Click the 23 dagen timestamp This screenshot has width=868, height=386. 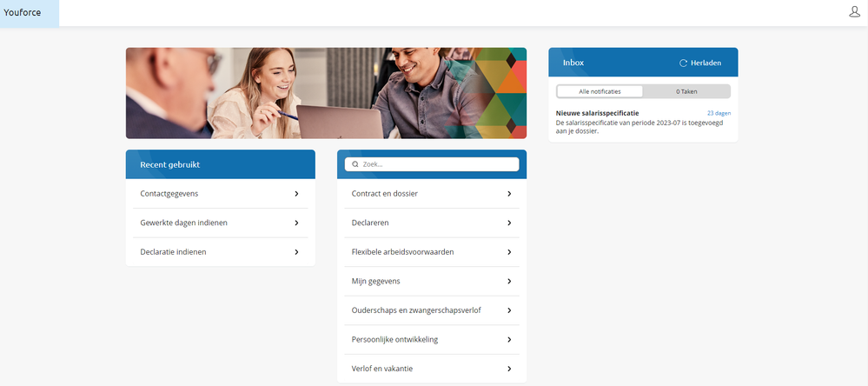click(719, 113)
